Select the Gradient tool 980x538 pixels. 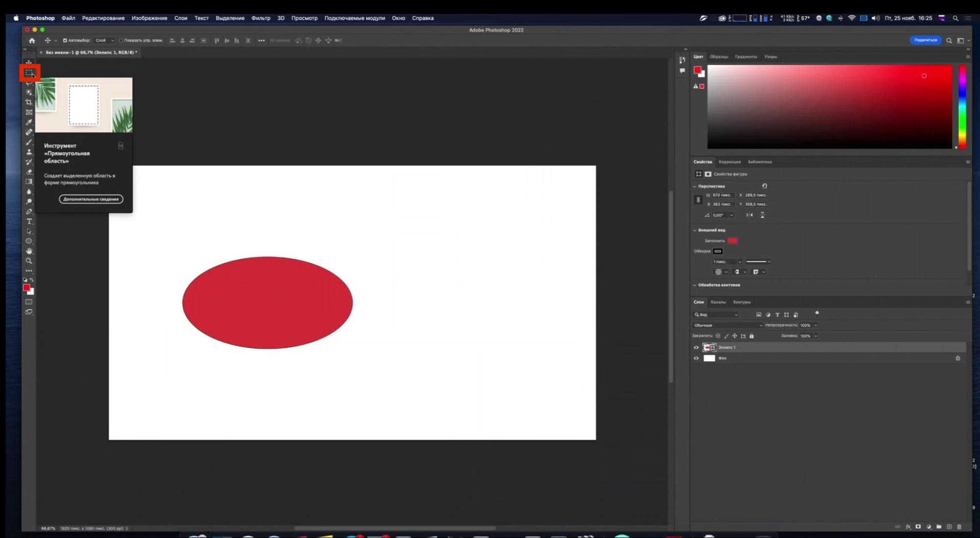29,181
